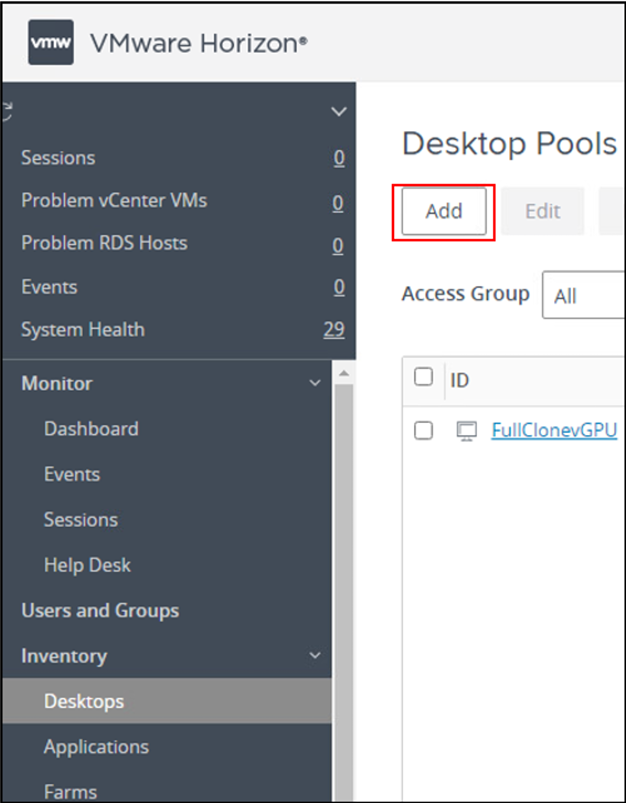Collapse the Inventory section in the sidebar

(316, 656)
